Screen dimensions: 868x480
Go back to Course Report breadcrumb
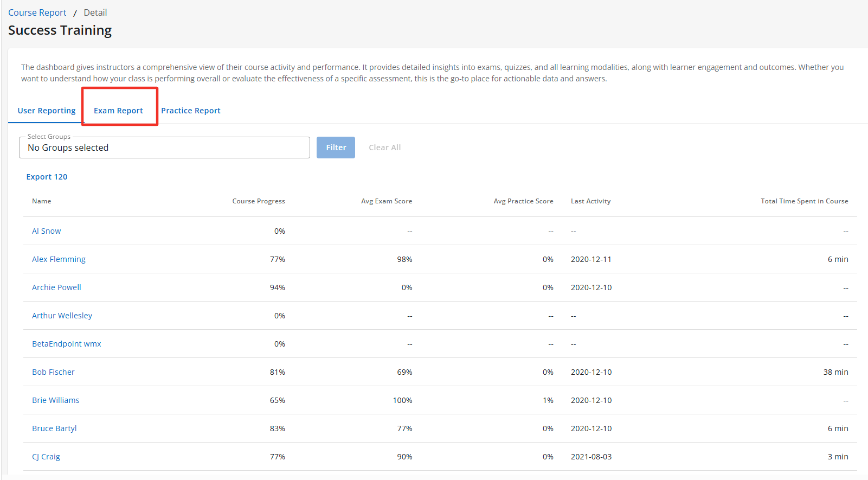(37, 12)
